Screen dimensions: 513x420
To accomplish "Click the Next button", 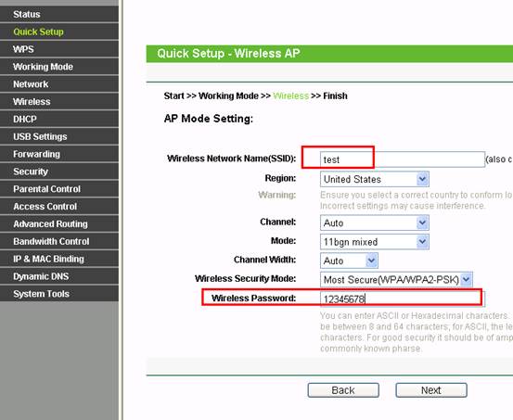I will point(431,390).
